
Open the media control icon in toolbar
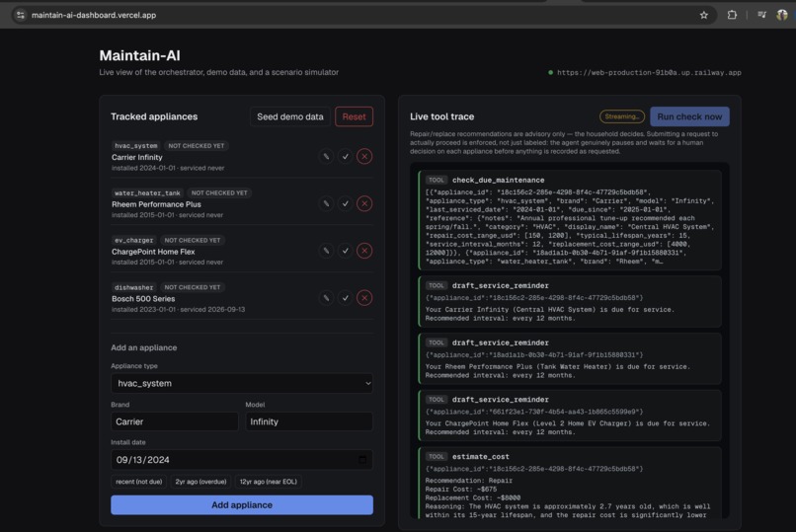[x=761, y=15]
